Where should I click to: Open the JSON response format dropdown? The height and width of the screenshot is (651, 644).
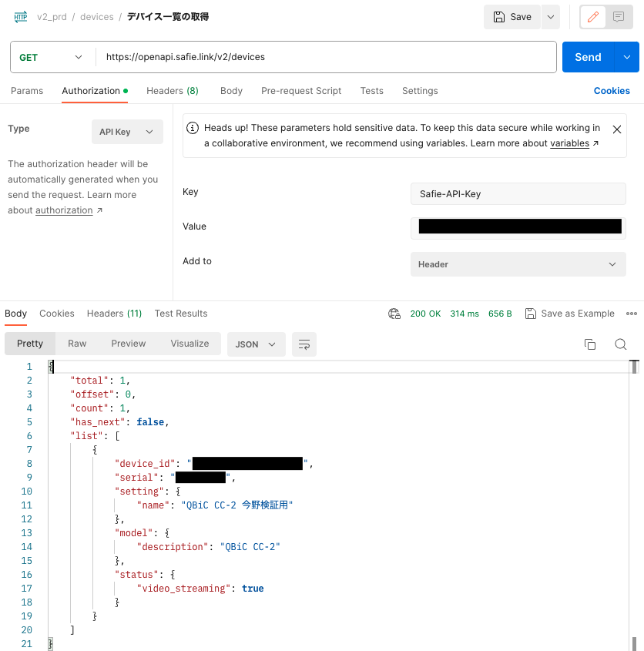tap(256, 344)
